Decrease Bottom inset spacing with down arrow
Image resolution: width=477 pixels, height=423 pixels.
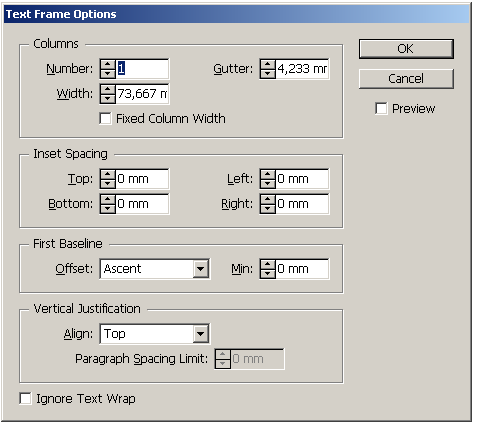click(x=108, y=208)
